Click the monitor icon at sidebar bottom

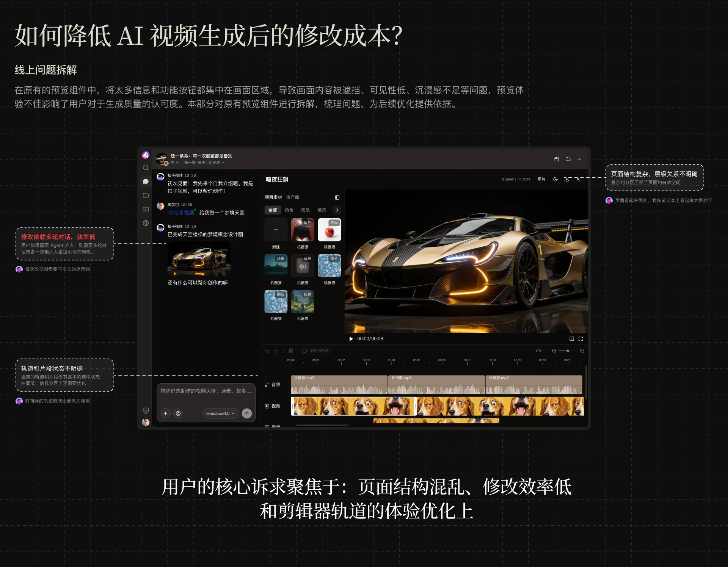(146, 410)
